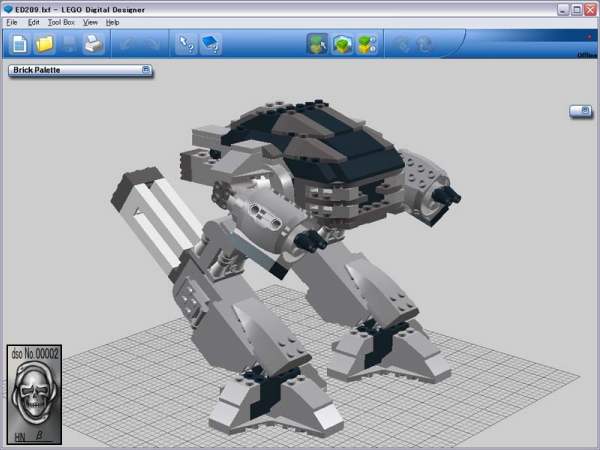Click the grayed-out globe icon
This screenshot has width=600, height=450.
424,44
